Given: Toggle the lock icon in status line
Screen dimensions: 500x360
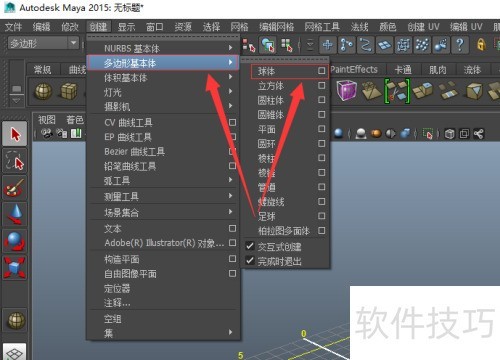Looking at the screenshot, I should pos(481,45).
